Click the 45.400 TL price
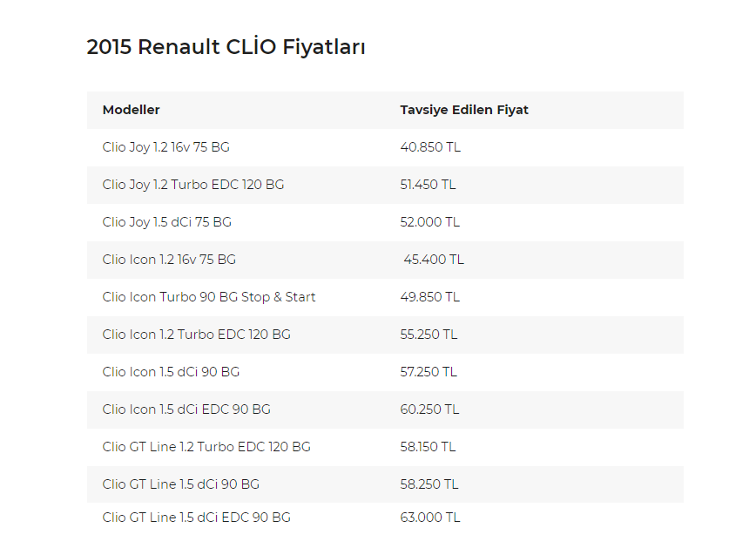 click(x=433, y=260)
